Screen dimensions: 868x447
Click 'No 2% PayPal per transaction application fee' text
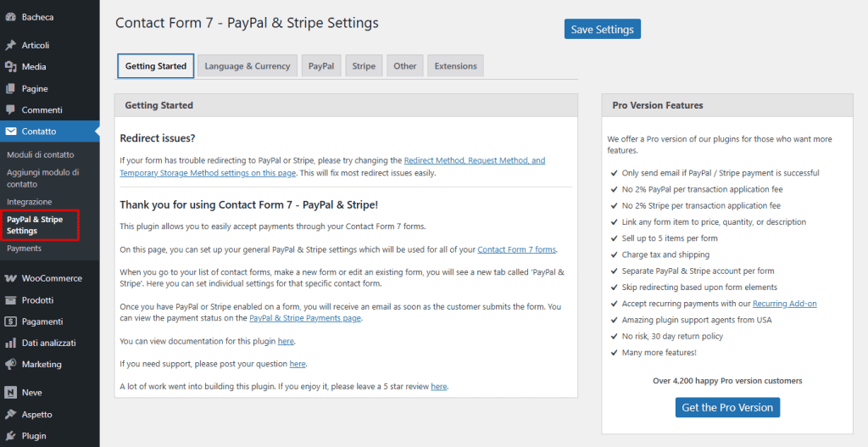[703, 189]
